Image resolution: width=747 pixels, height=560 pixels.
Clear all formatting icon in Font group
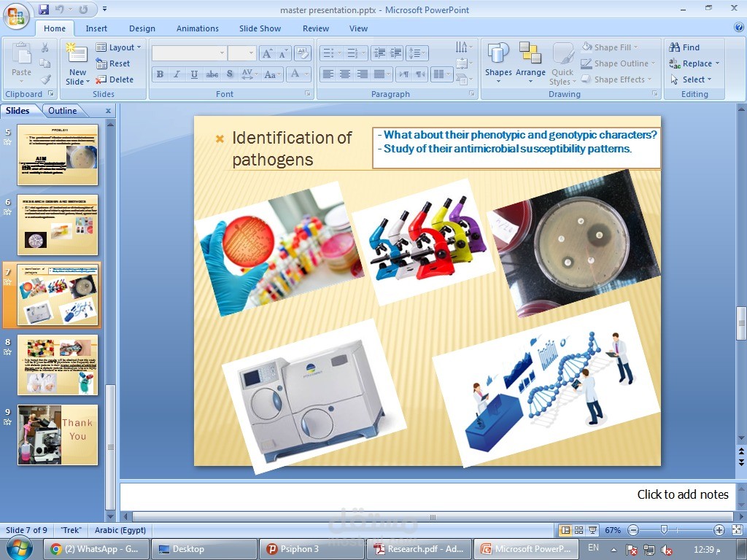[x=302, y=52]
